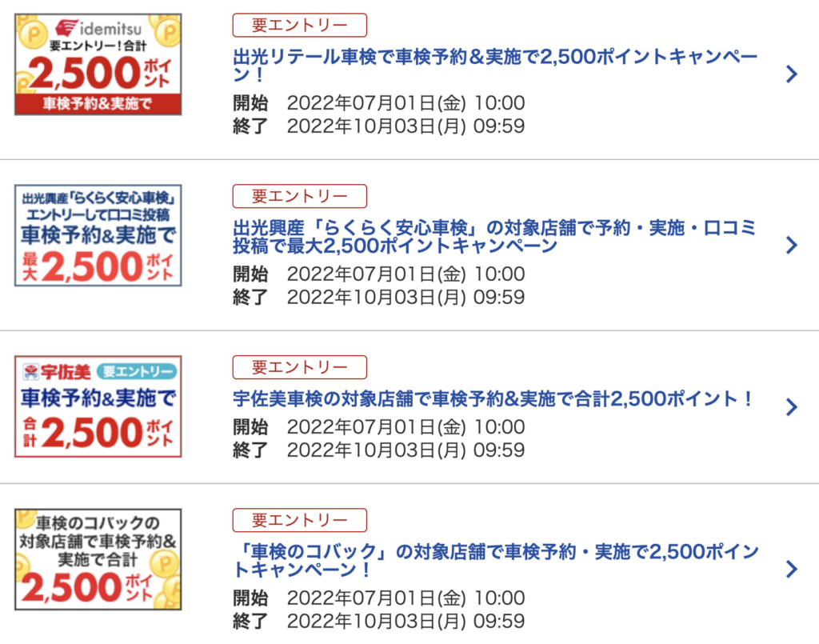
Task: Open 出光興産「らくらく安心車検」campaign title link
Action: pyautogui.click(x=494, y=236)
